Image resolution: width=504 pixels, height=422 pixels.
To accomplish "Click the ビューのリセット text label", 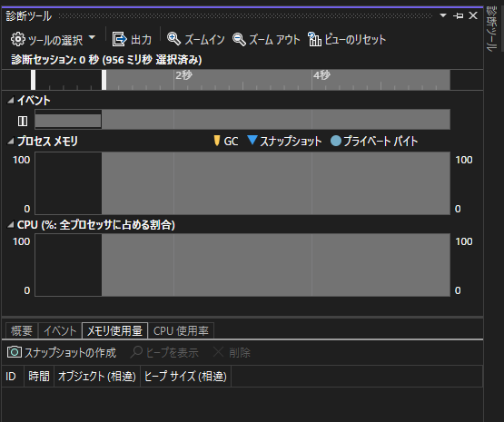I will tap(355, 40).
